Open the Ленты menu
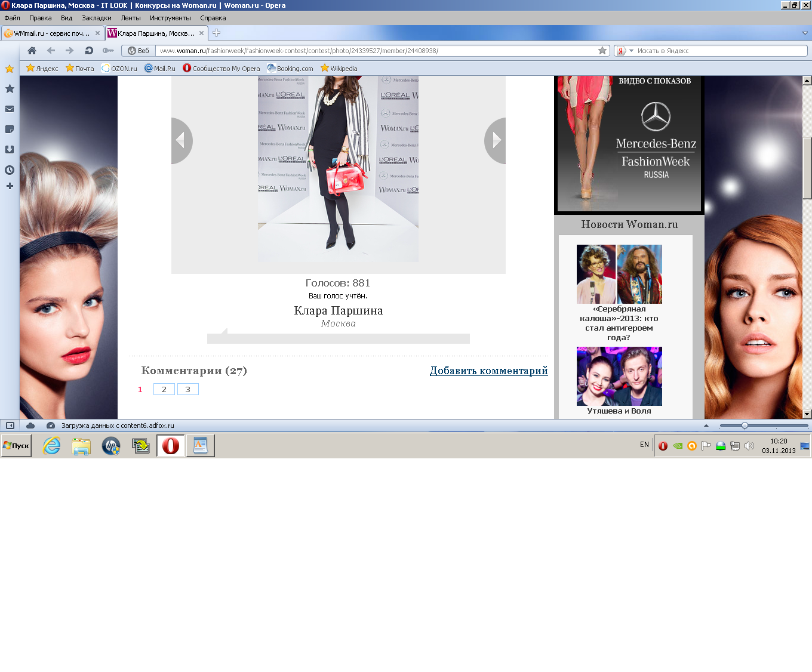 click(x=131, y=18)
